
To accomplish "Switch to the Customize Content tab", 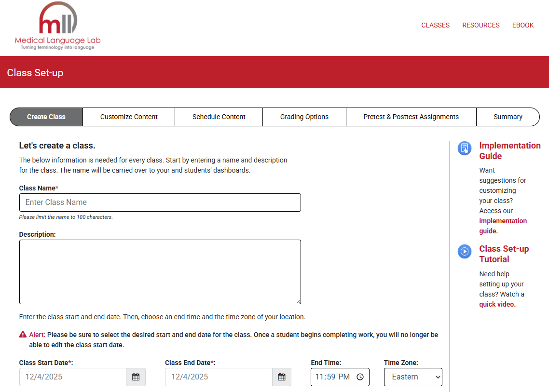I will 128,117.
